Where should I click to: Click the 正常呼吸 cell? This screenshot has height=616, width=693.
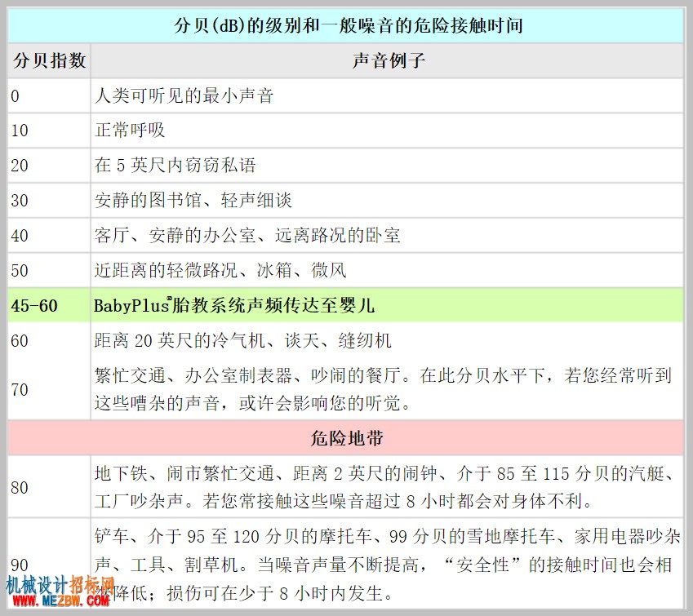tap(387, 131)
